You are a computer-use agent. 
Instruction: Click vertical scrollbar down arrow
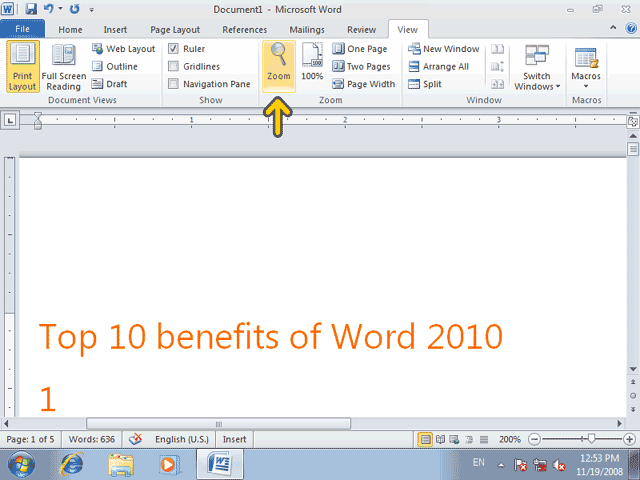[x=633, y=369]
